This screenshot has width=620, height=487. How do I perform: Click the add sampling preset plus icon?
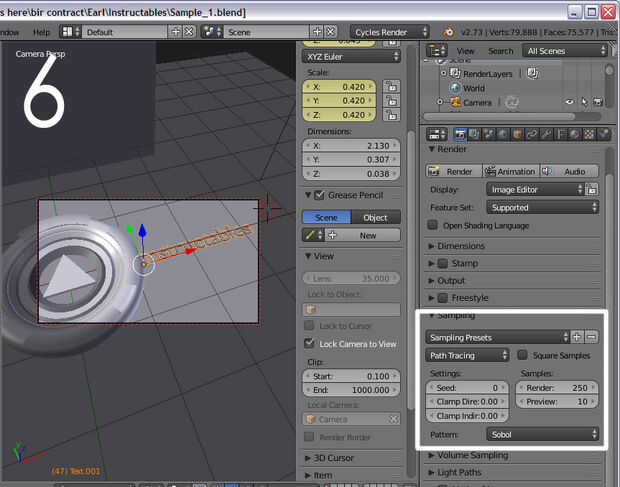[x=576, y=337]
